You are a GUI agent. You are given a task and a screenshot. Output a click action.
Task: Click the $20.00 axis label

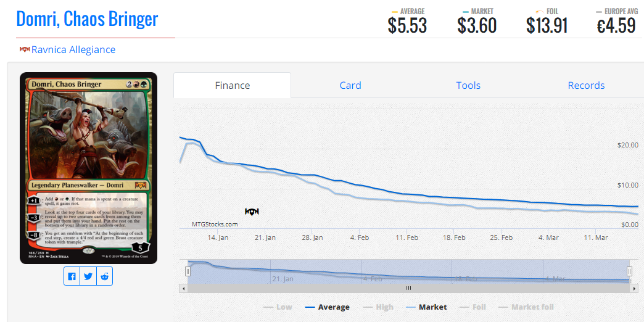[628, 145]
